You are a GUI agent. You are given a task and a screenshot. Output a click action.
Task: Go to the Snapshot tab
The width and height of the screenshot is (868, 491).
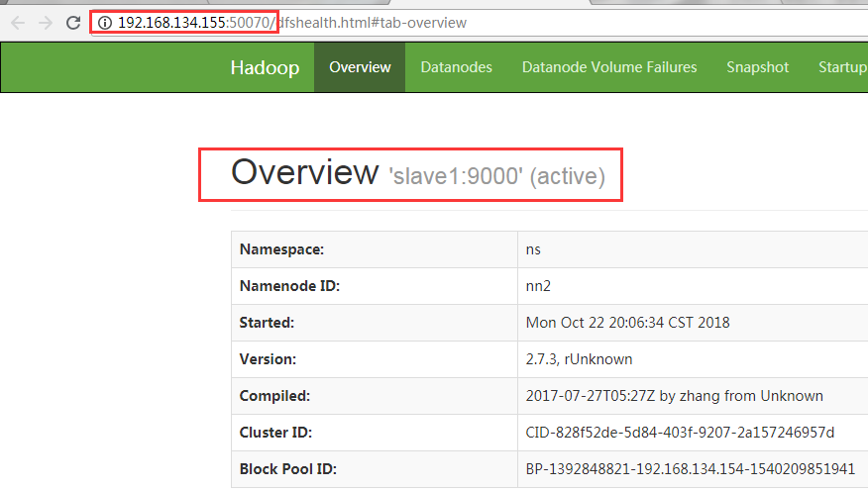pos(757,67)
